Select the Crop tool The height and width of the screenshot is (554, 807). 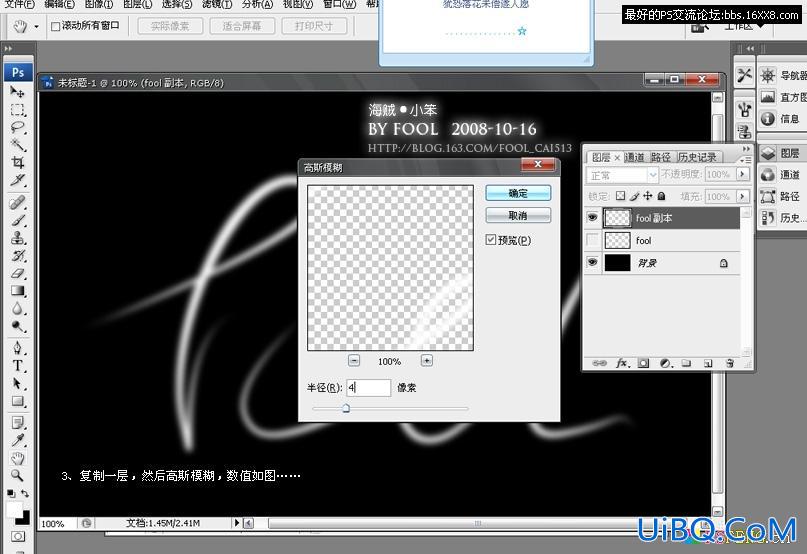point(17,163)
